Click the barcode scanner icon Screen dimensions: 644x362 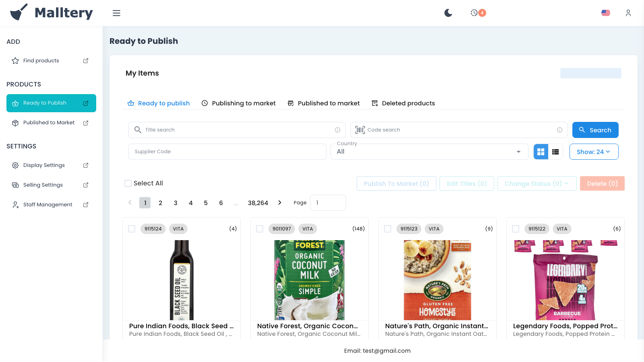360,130
